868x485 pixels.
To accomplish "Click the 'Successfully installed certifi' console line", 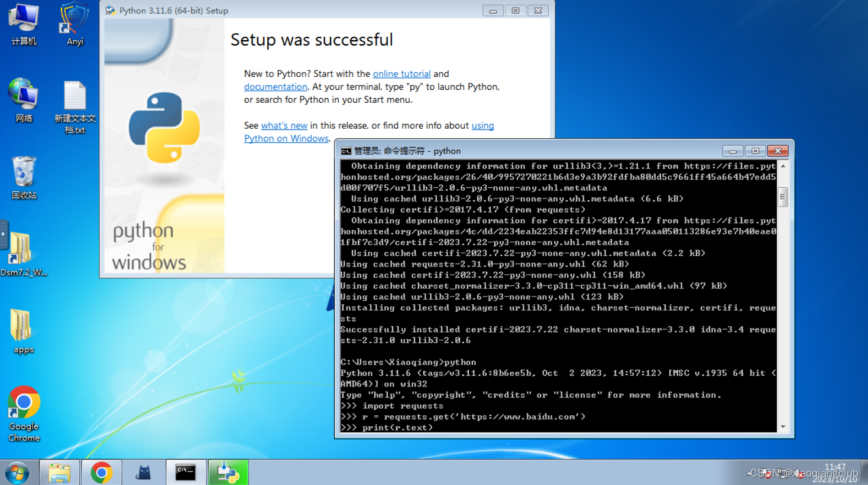I will pyautogui.click(x=558, y=335).
